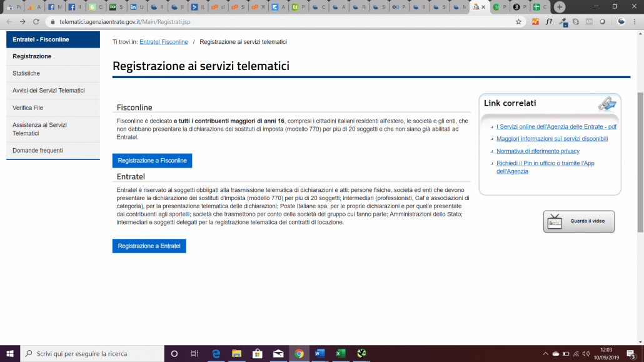Open a new browser tab

tap(560, 7)
